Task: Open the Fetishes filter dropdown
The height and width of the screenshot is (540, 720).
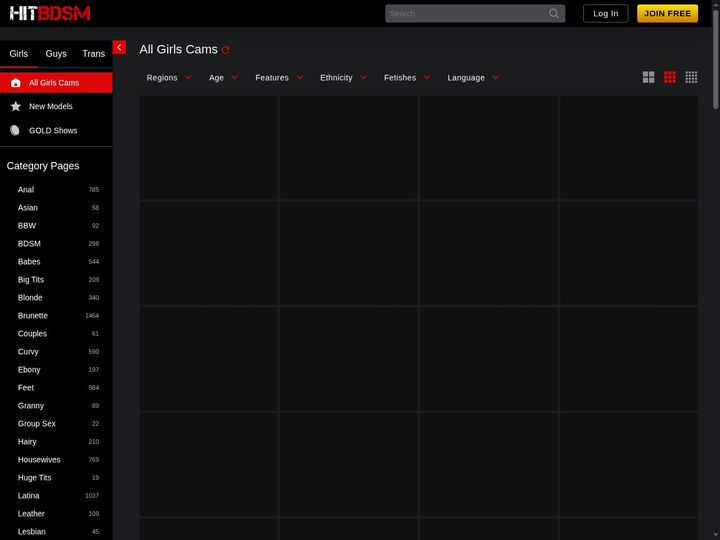Action: point(406,78)
